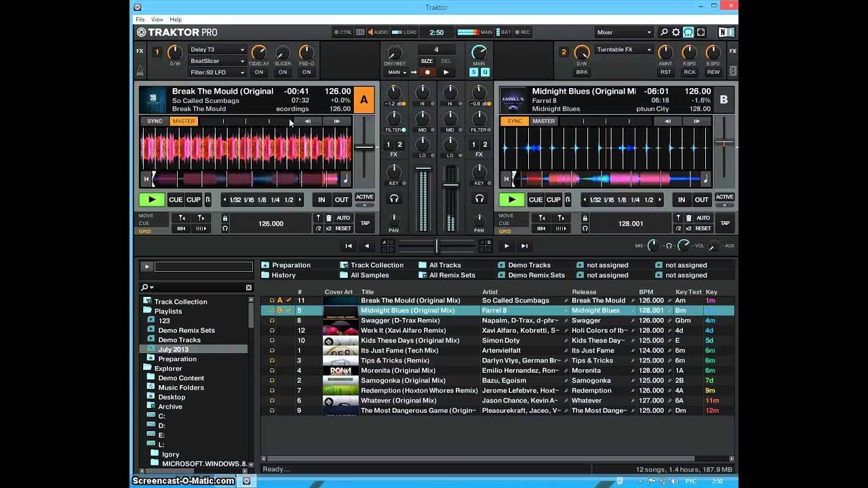The height and width of the screenshot is (488, 868).
Task: Select MOVE tab in Deck B advanced panel
Action: pyautogui.click(x=506, y=216)
